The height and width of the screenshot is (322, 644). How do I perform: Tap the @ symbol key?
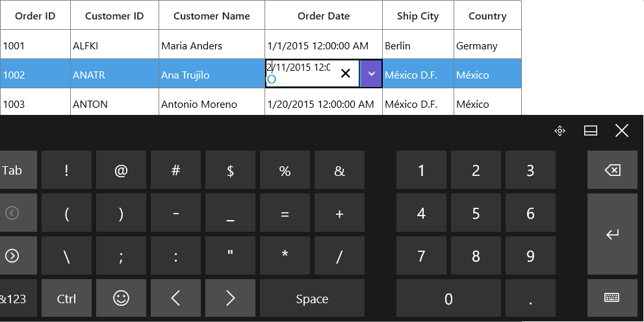(121, 170)
